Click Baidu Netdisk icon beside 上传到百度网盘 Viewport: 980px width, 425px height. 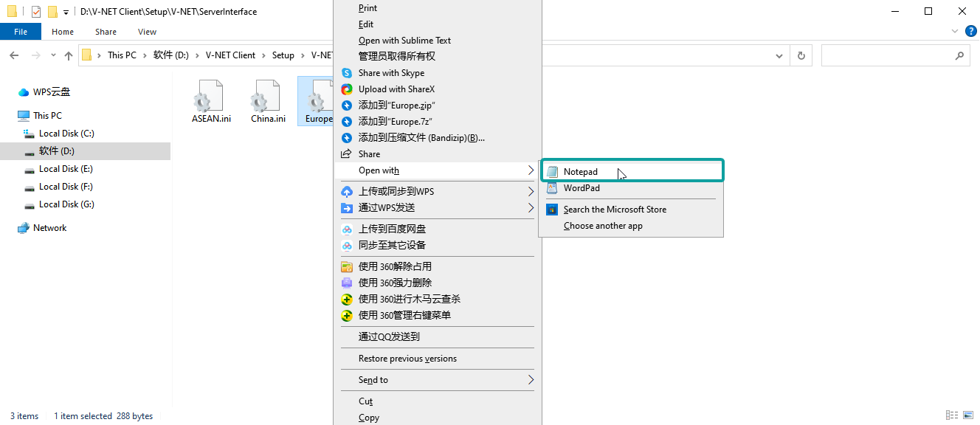pos(346,229)
